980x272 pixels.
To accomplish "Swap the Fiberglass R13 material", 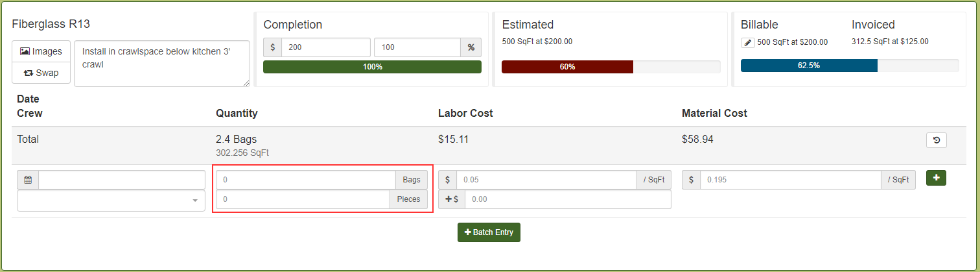I will pyautogui.click(x=41, y=73).
